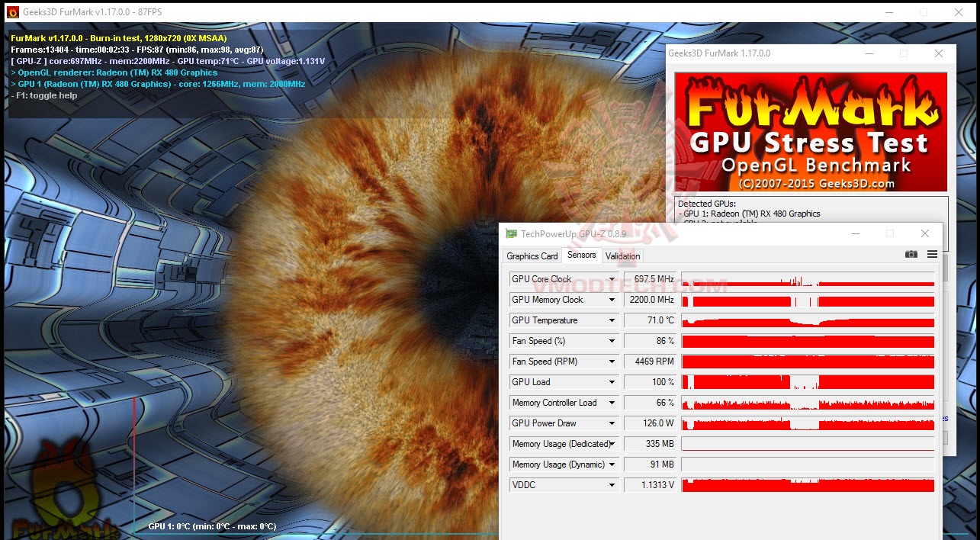Screen dimensions: 980x540
Task: Open the Fan Speed (%) dropdown
Action: pos(612,341)
